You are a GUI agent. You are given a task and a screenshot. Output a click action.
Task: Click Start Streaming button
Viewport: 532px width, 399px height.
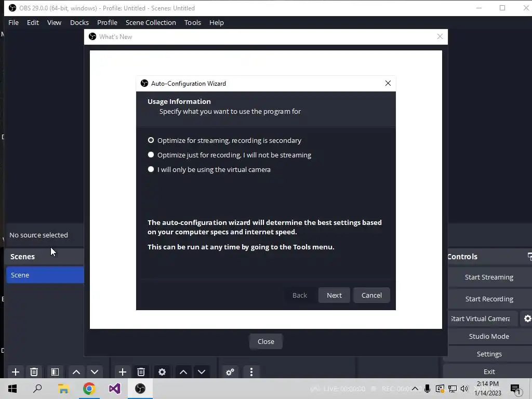[489, 277]
